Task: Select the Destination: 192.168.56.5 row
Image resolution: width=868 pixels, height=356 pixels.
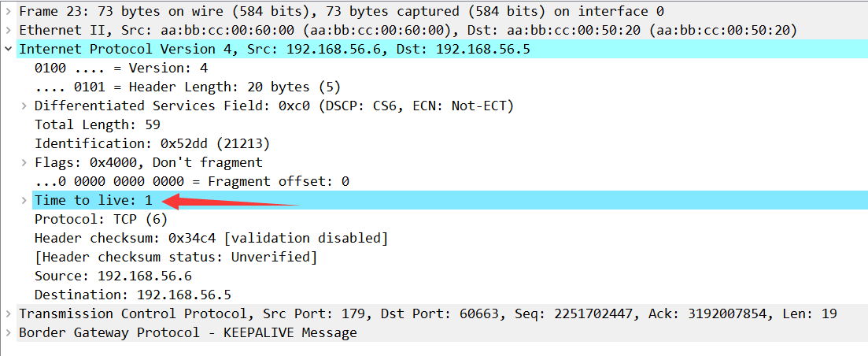Action: 132,295
